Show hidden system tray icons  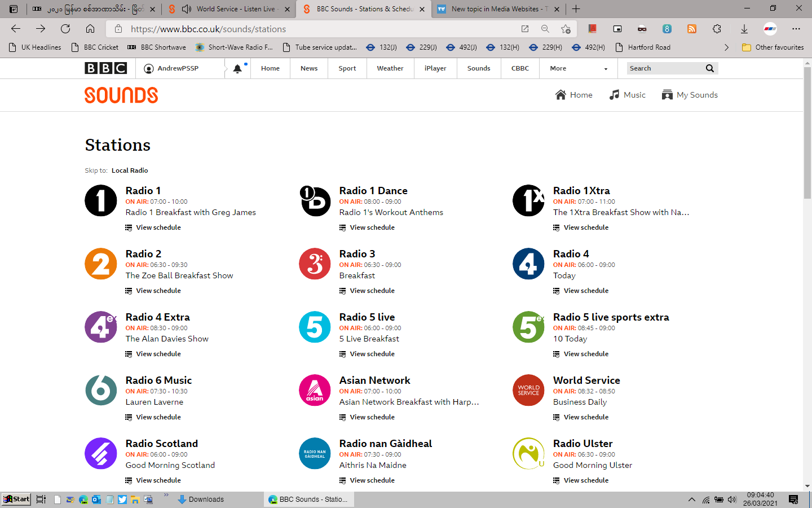coord(692,500)
